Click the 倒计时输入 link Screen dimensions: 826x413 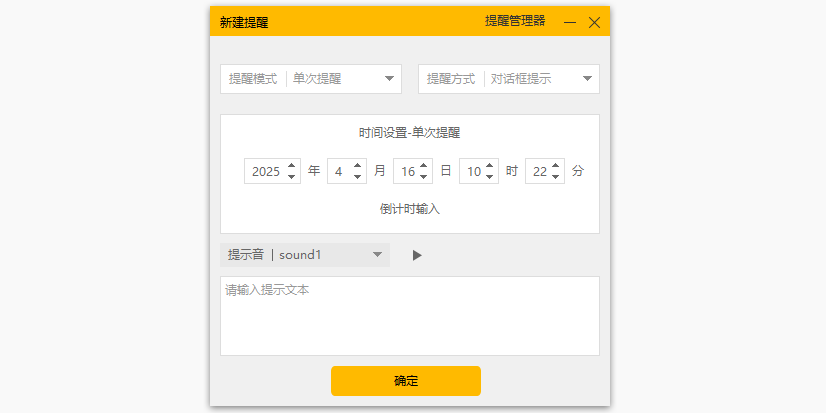point(410,210)
